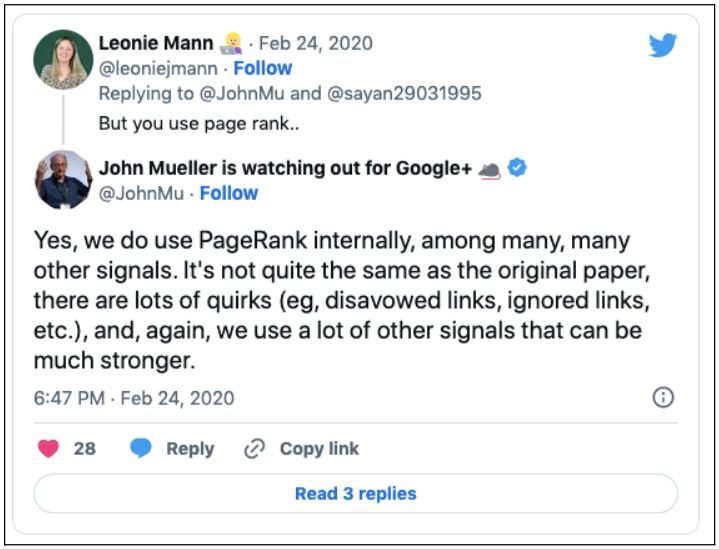Follow Leonie Mann
Screen dimensions: 719x549
coord(263,68)
